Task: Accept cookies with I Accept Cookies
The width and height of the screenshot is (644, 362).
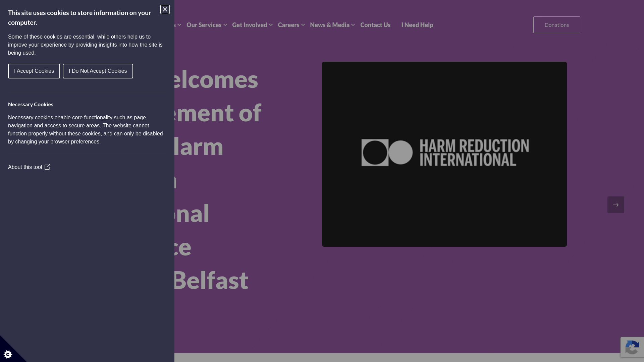Action: [x=34, y=71]
